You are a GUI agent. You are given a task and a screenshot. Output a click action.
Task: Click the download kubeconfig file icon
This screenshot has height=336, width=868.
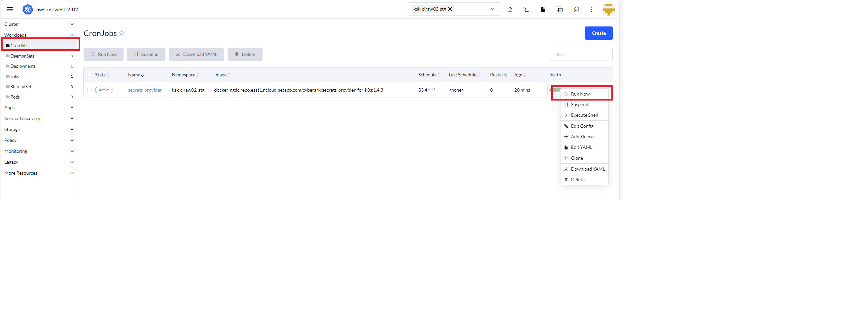pos(543,10)
